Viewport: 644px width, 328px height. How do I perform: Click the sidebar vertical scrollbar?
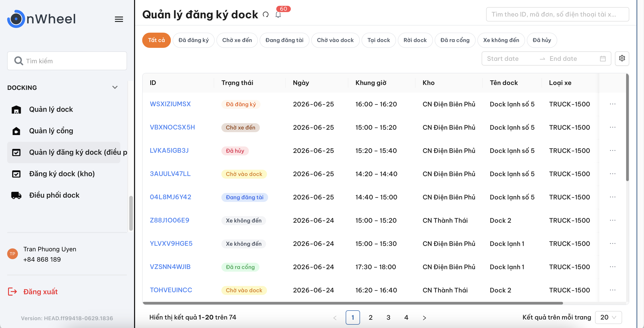click(131, 214)
